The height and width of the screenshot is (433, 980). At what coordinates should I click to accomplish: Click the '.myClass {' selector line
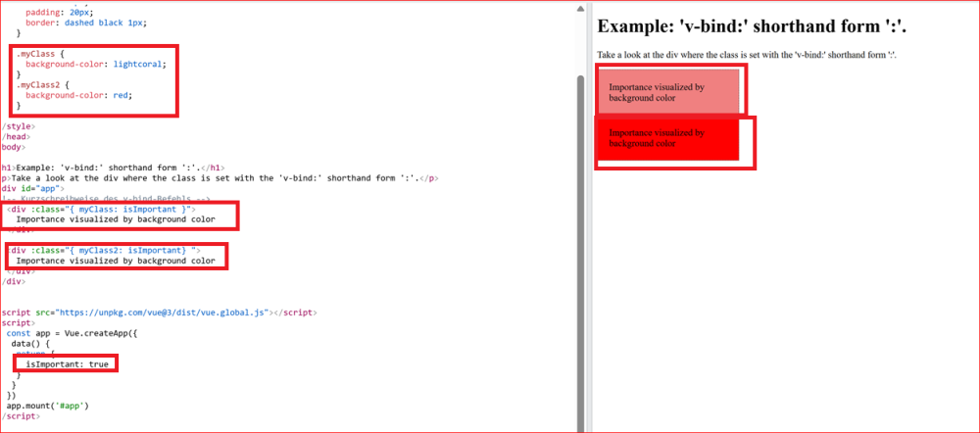click(39, 53)
